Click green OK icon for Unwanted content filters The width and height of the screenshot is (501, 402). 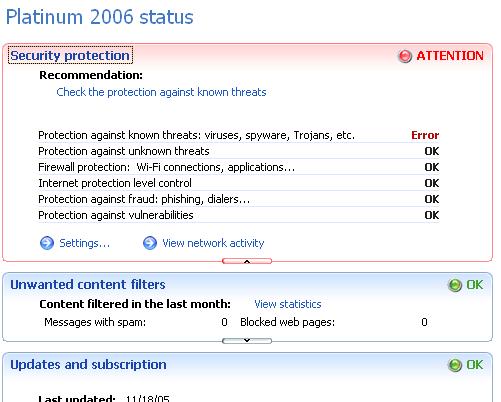(455, 285)
